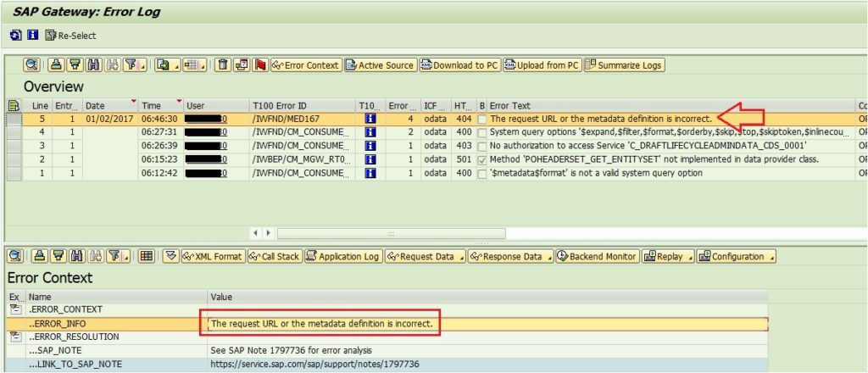Open the Request Data dropdown
The image size is (868, 373).
pos(426,256)
